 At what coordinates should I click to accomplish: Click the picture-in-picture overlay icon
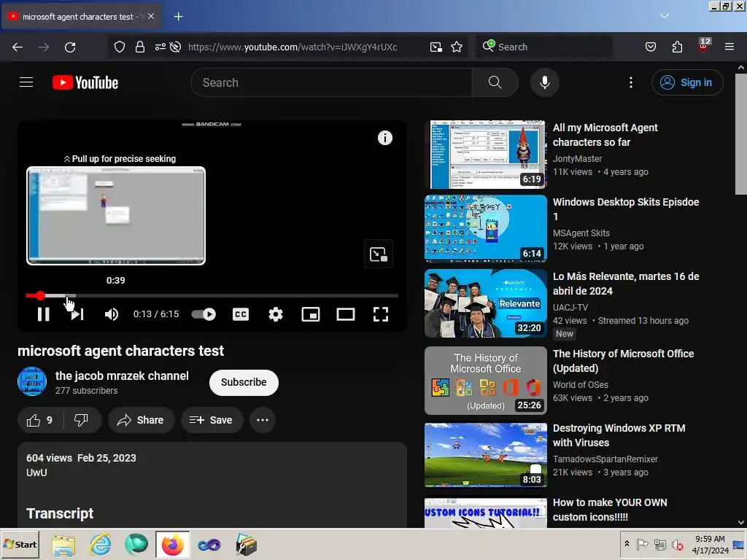[x=379, y=254]
